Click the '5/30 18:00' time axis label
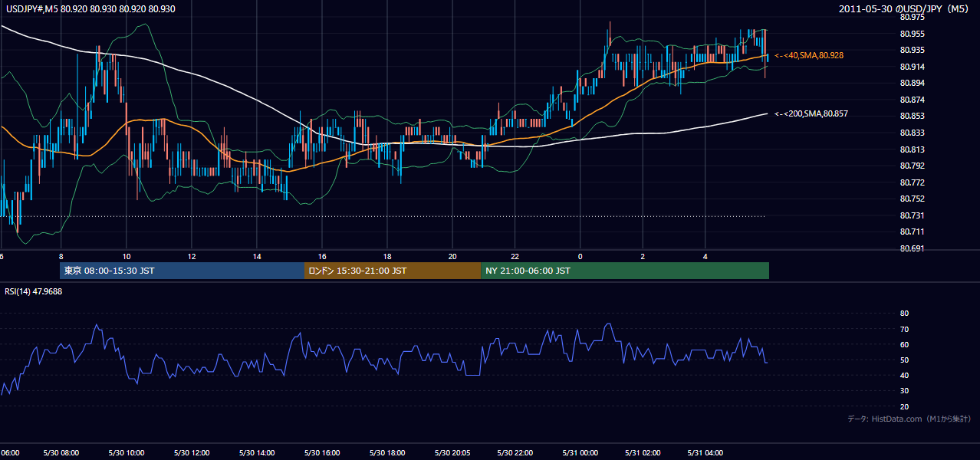The image size is (980, 460). 387,453
